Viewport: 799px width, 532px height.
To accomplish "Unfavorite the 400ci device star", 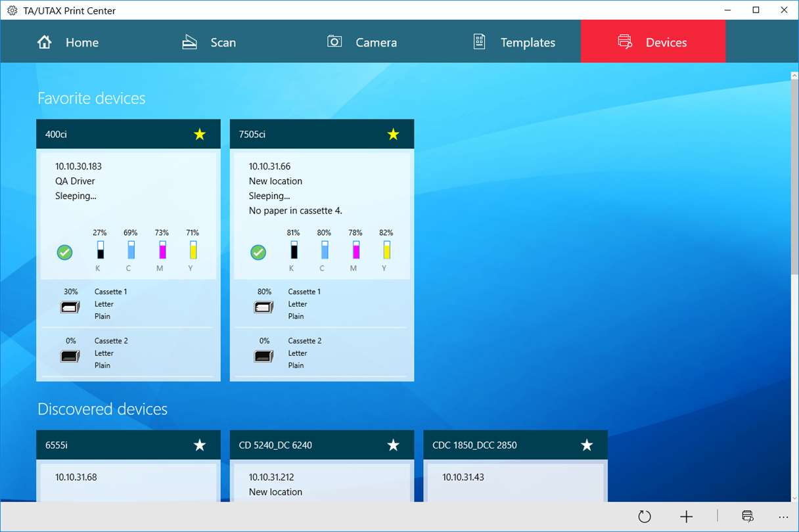I will pyautogui.click(x=200, y=134).
